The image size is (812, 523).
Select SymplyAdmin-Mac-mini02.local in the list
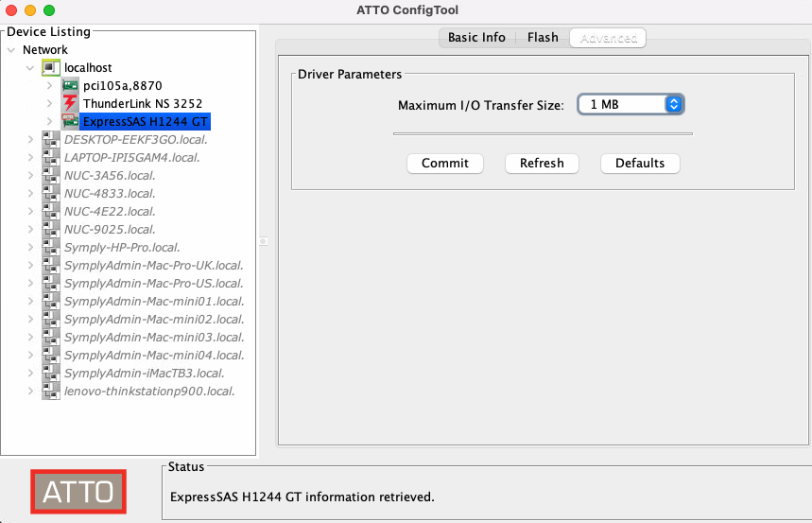[x=154, y=320]
